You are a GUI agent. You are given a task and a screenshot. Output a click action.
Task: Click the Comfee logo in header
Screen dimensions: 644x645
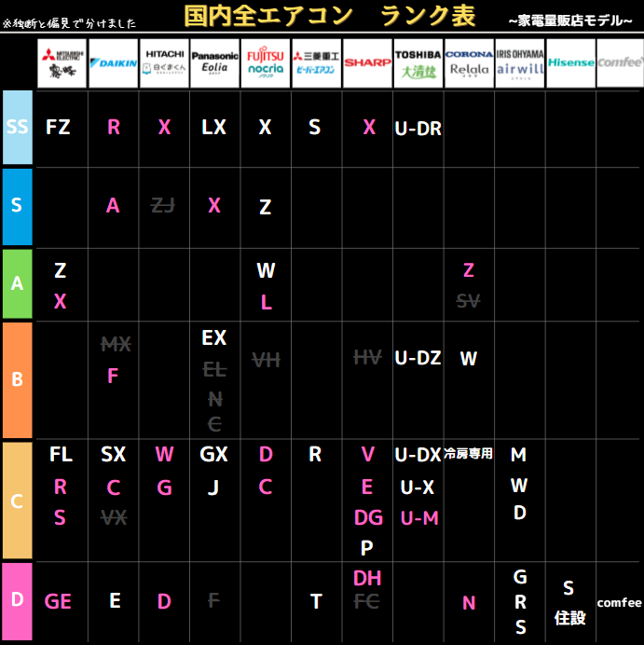click(620, 63)
